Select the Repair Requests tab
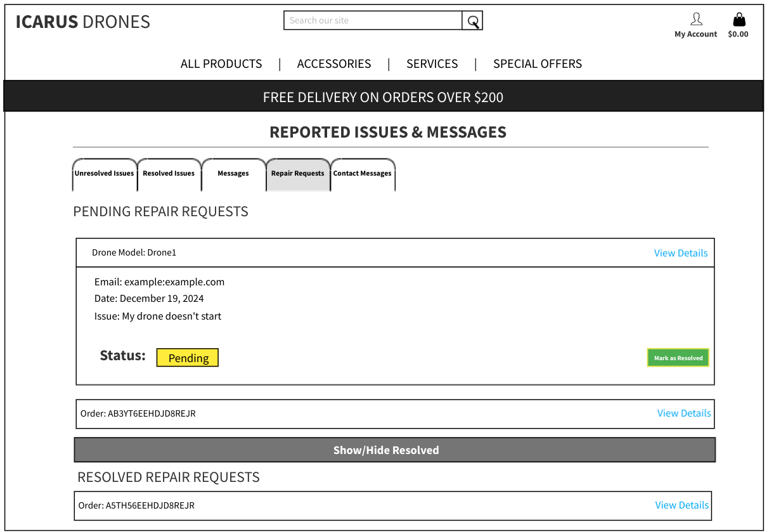The width and height of the screenshot is (769, 532). point(298,174)
